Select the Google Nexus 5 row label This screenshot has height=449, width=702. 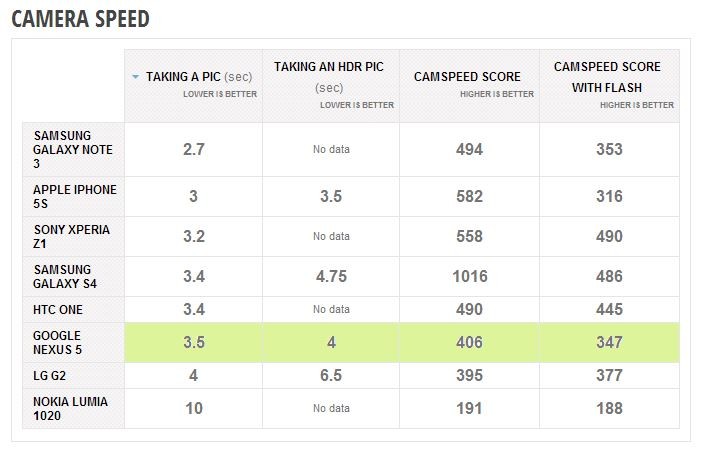coord(73,342)
